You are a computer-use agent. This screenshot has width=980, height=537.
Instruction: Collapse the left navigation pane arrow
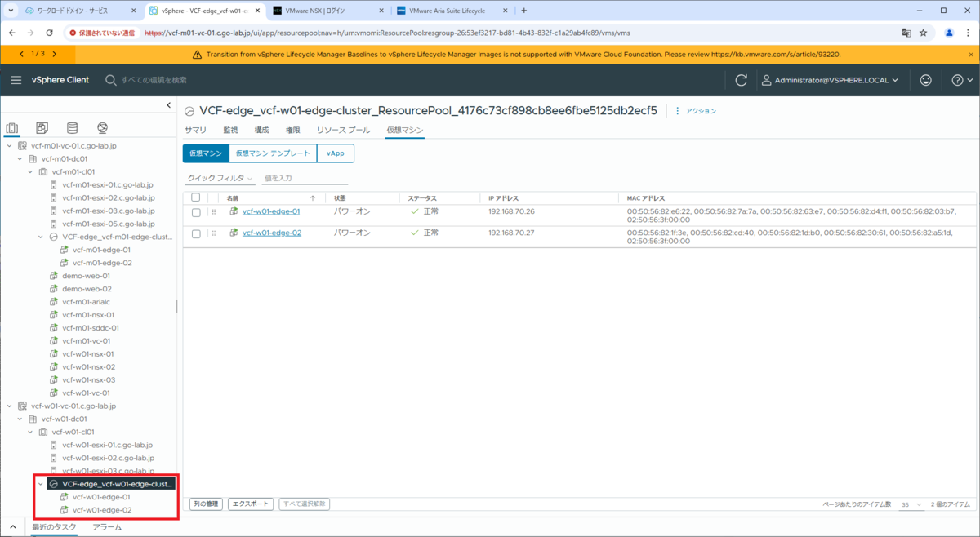[x=169, y=105]
